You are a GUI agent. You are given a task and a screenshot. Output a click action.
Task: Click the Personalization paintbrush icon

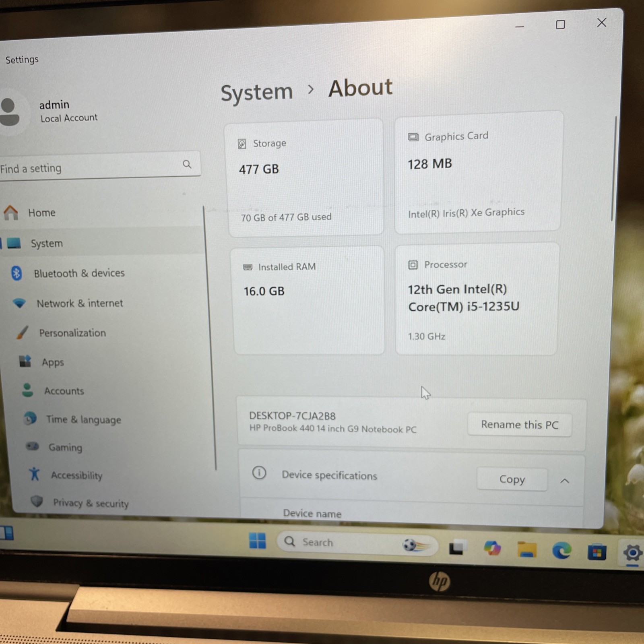(22, 332)
